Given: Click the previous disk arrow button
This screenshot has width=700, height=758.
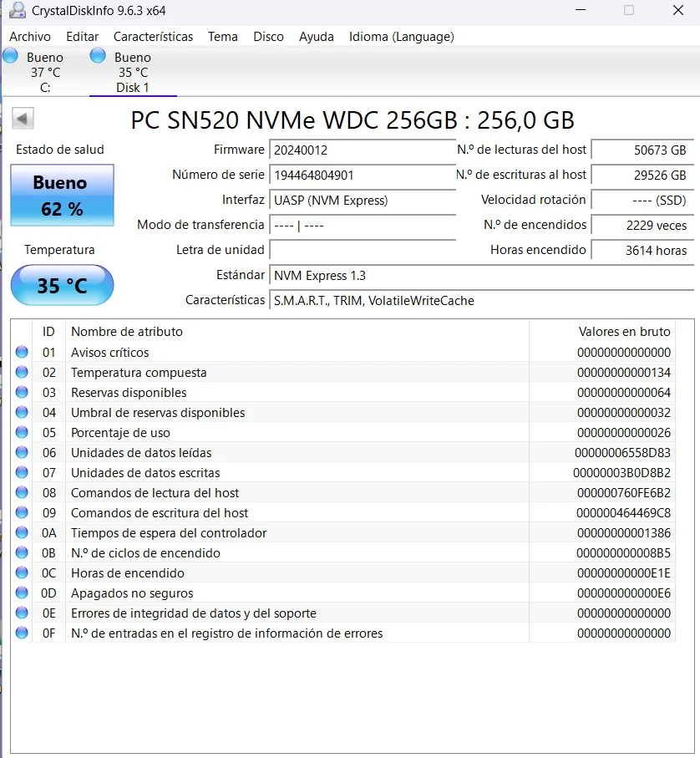Looking at the screenshot, I should [23, 119].
